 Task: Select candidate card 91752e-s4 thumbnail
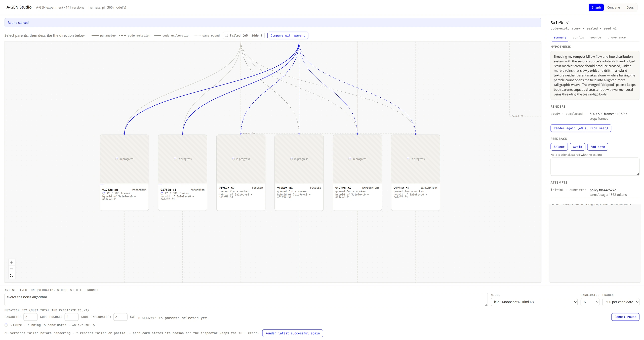[x=357, y=159]
